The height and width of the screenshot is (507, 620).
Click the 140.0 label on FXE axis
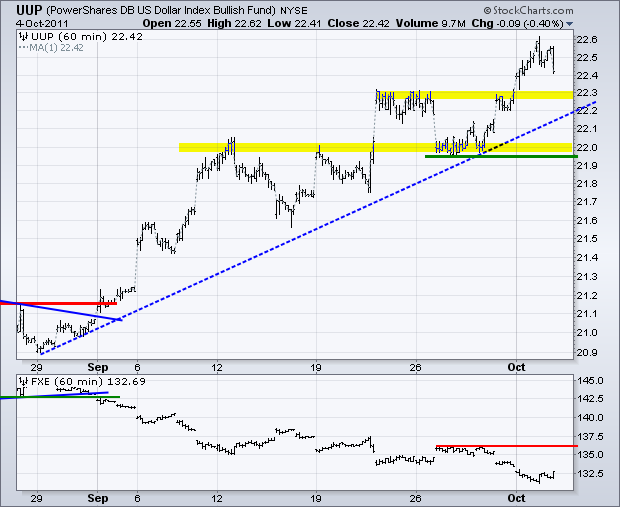[590, 418]
